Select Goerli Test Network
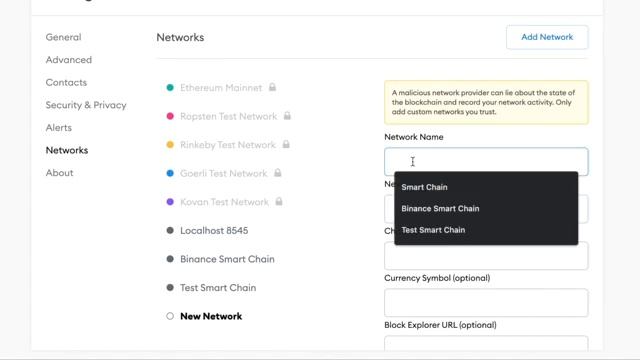Image resolution: width=640 pixels, height=360 pixels. (x=224, y=173)
